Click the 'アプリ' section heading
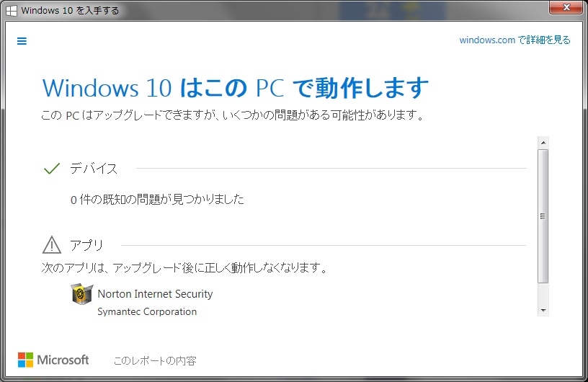The width and height of the screenshot is (588, 382). [86, 245]
